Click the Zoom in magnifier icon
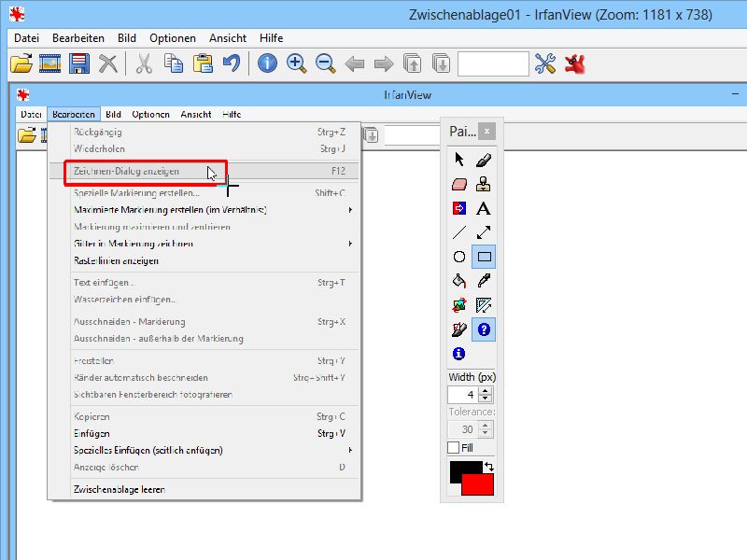Viewport: 747px width, 560px height. tap(296, 63)
